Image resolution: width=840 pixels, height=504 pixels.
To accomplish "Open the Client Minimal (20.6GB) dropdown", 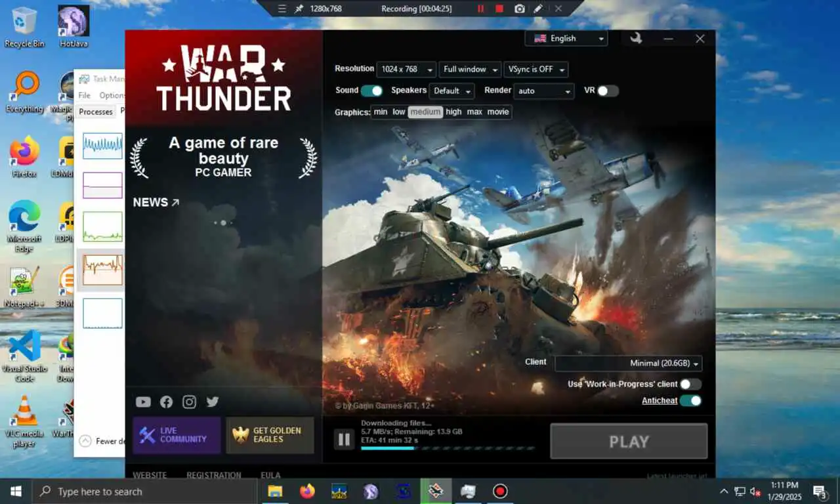I will 629,364.
